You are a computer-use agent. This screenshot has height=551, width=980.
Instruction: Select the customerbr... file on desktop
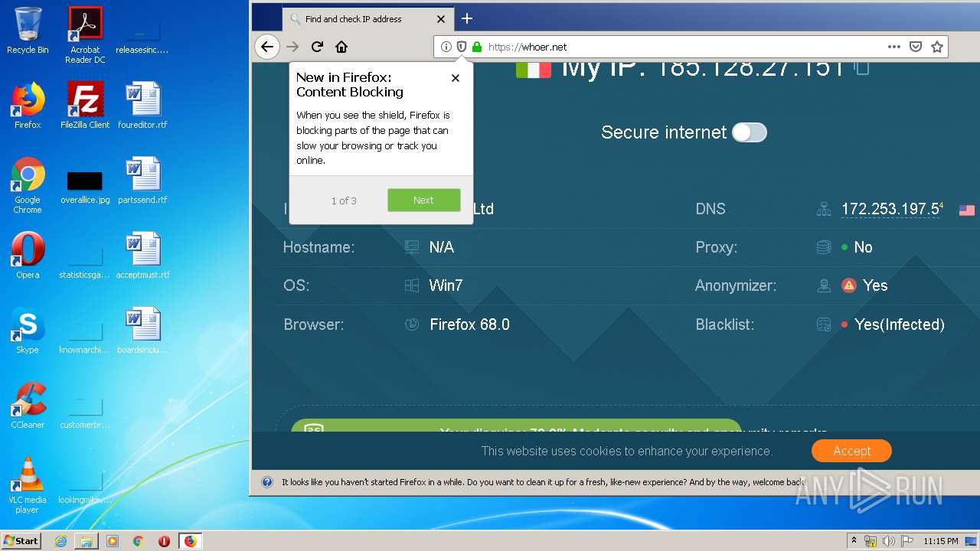85,409
